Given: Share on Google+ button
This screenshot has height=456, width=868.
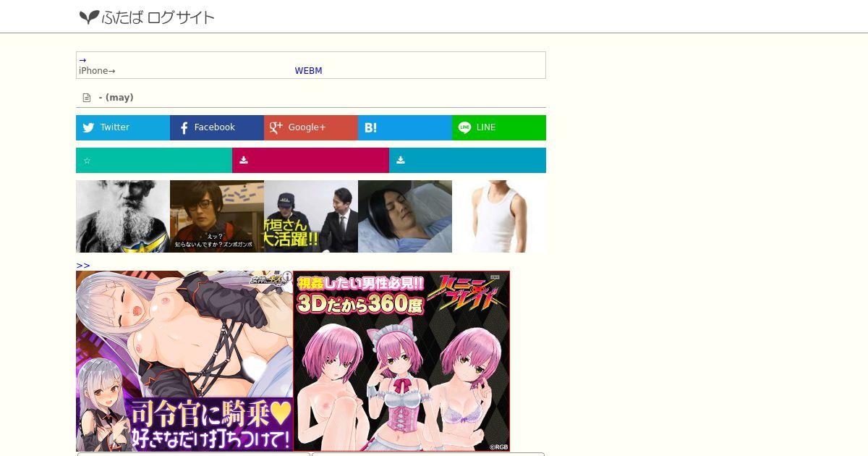Looking at the screenshot, I should coord(311,127).
